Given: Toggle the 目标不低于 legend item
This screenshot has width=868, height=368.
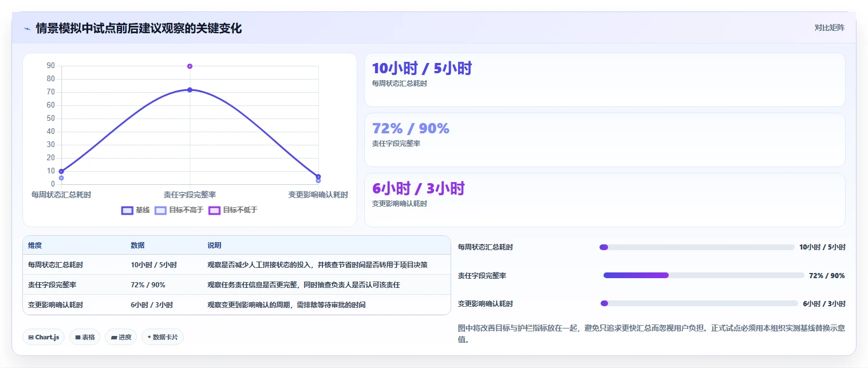Looking at the screenshot, I should [x=233, y=210].
